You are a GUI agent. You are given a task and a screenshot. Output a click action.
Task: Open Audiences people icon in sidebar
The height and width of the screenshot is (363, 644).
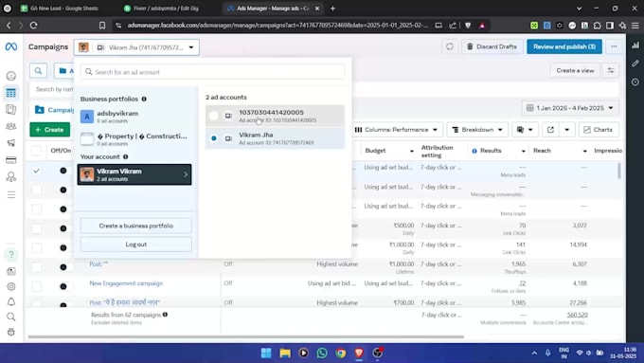(x=11, y=126)
